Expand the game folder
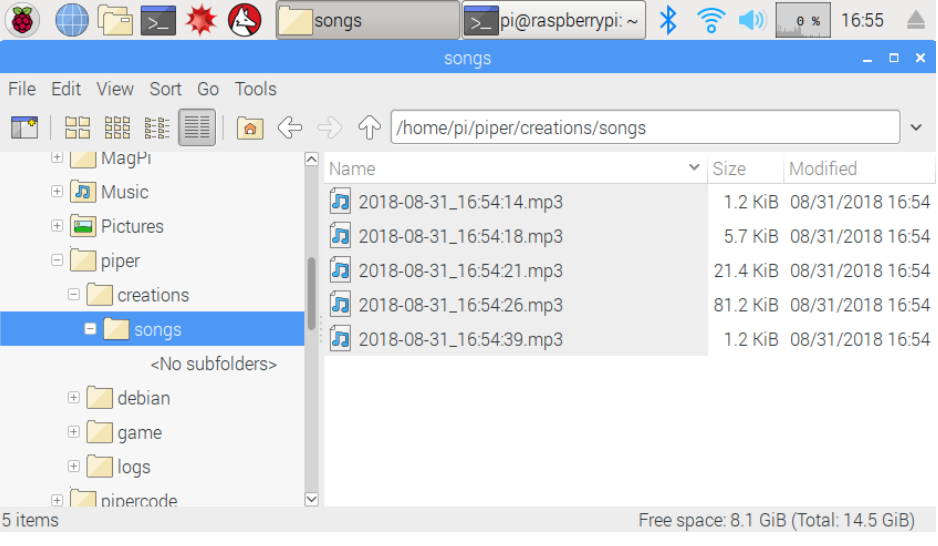 click(74, 432)
